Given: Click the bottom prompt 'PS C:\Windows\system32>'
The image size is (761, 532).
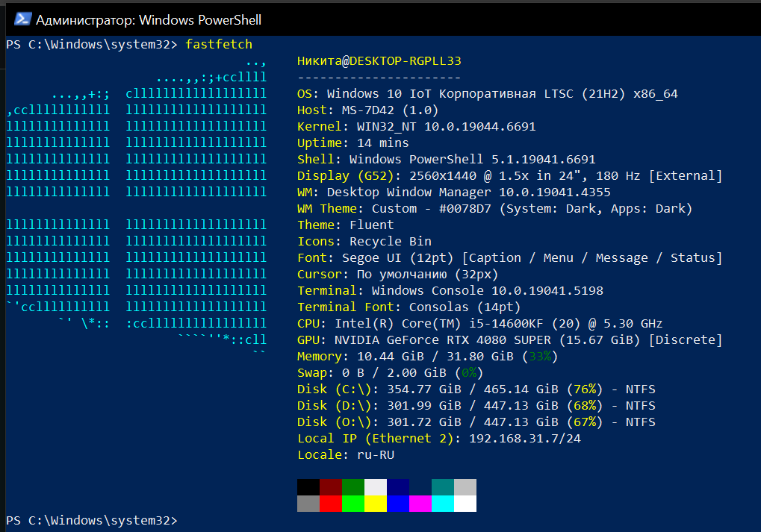Looking at the screenshot, I should click(x=92, y=520).
